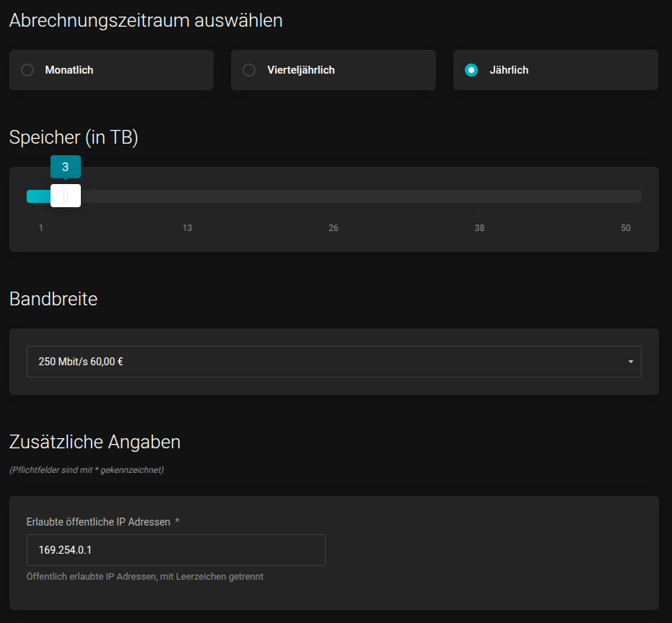Click the slider tick label 13
672x623 pixels.
pyautogui.click(x=187, y=228)
